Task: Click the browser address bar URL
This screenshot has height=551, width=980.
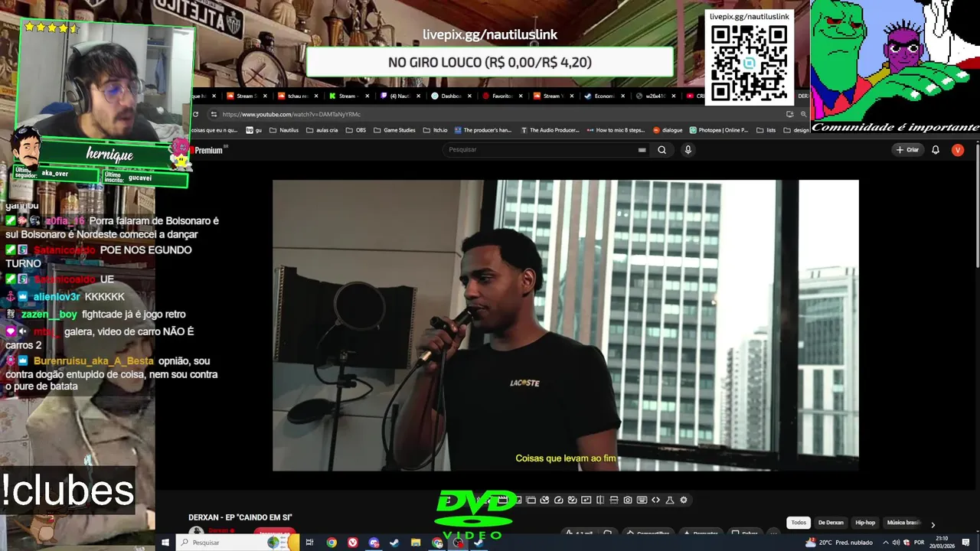Action: pos(291,114)
